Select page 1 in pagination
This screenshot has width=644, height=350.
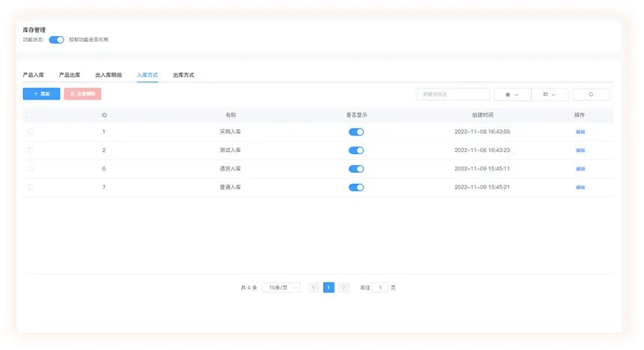(x=328, y=288)
